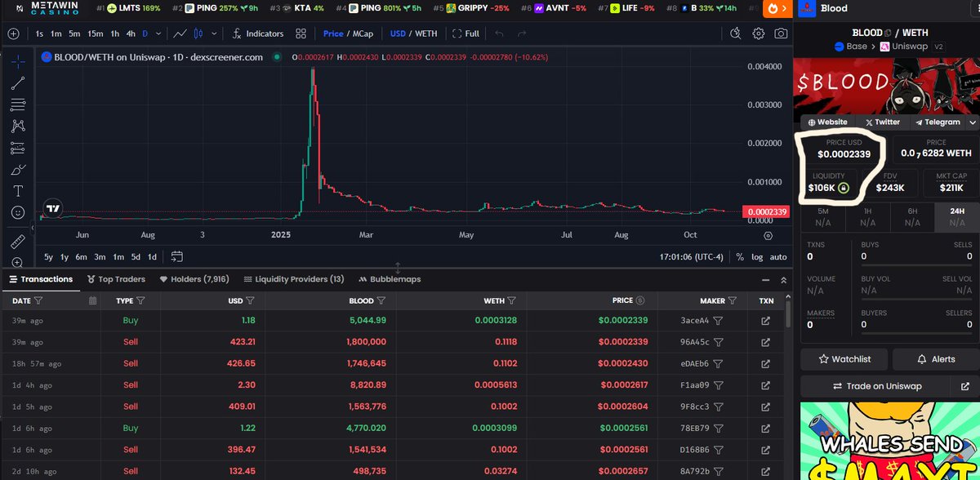
Task: Open the emoji icons tool
Action: (x=17, y=212)
